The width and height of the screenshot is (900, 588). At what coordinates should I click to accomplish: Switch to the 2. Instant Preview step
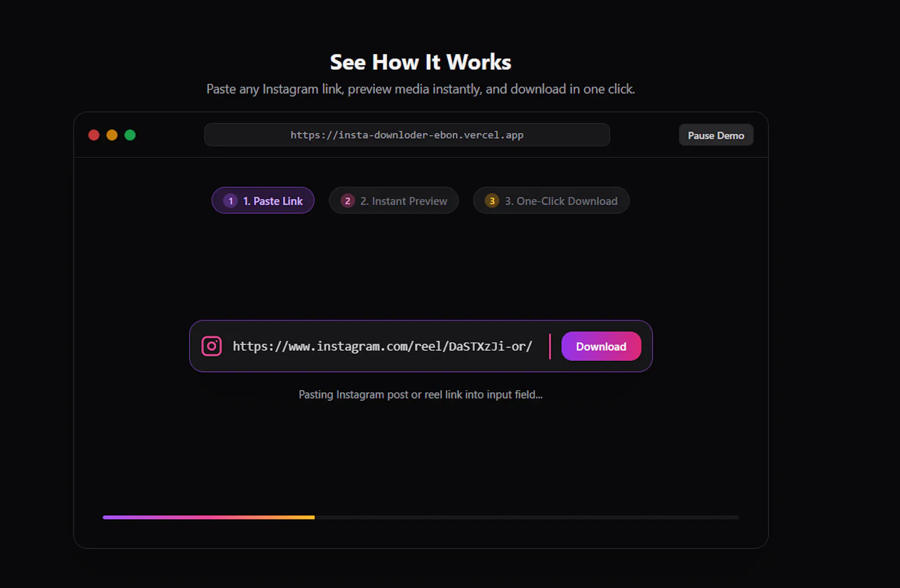[394, 201]
